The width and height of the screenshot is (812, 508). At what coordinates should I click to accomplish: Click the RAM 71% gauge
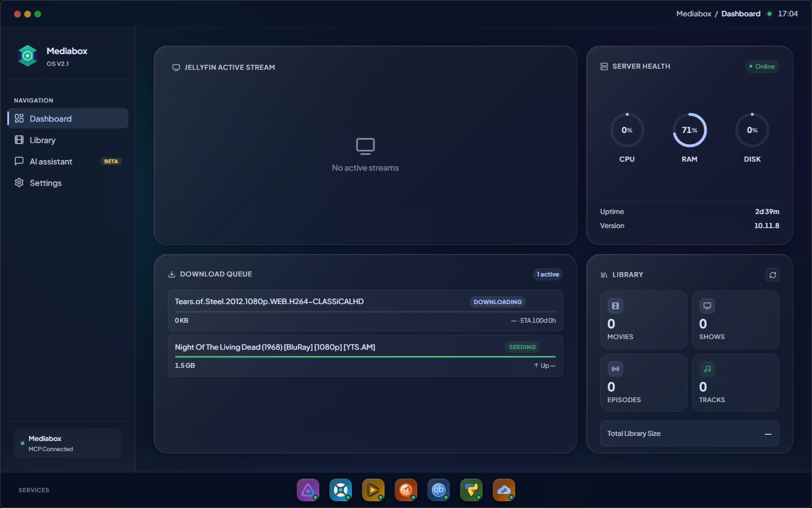(x=690, y=130)
